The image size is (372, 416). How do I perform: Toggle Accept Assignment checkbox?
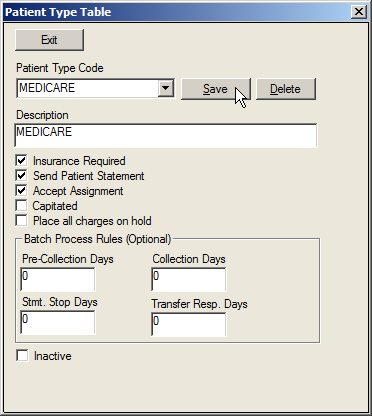21,191
